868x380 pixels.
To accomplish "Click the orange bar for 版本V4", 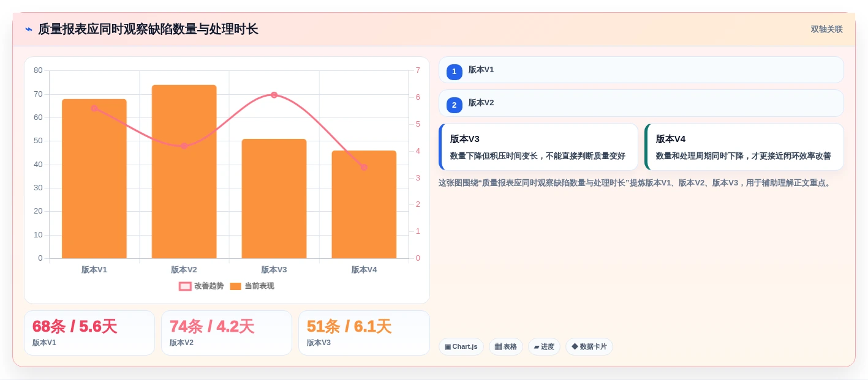I will (364, 204).
